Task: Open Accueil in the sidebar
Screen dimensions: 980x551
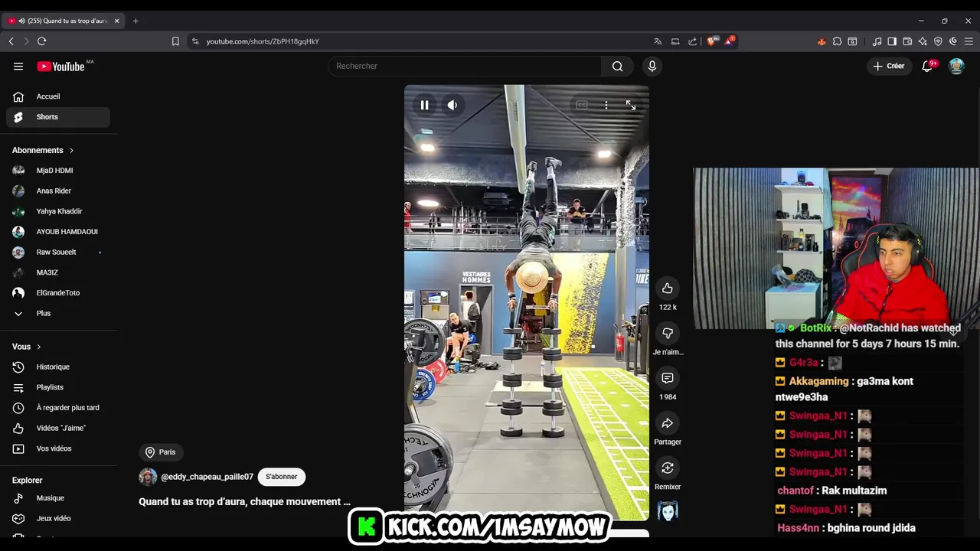Action: (58, 96)
